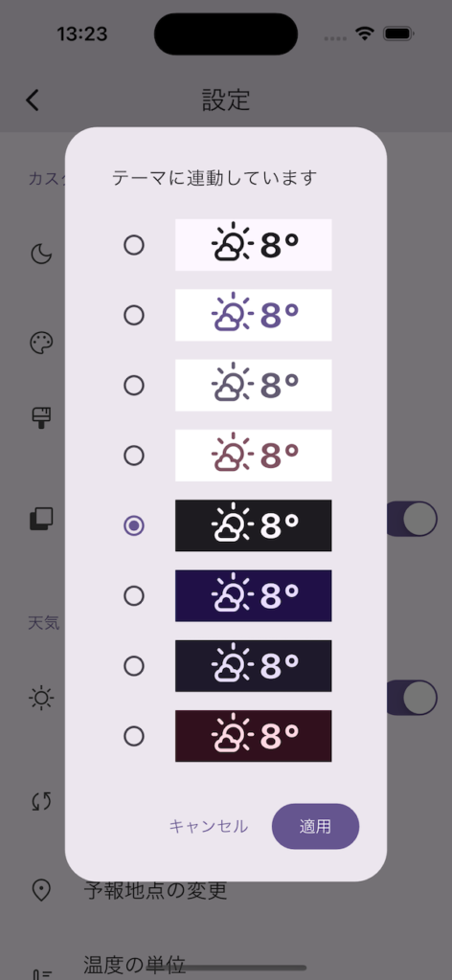Go back with the left chevron arrow
This screenshot has width=452, height=980.
[33, 100]
